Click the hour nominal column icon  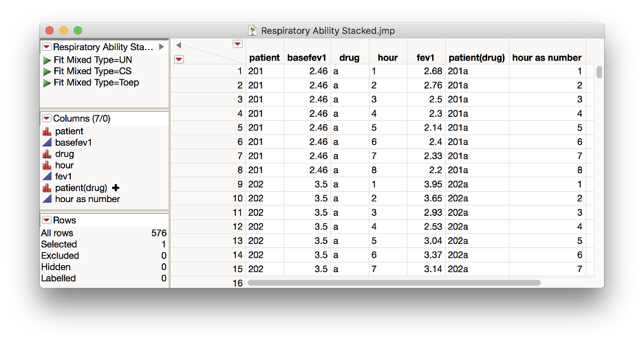click(47, 166)
